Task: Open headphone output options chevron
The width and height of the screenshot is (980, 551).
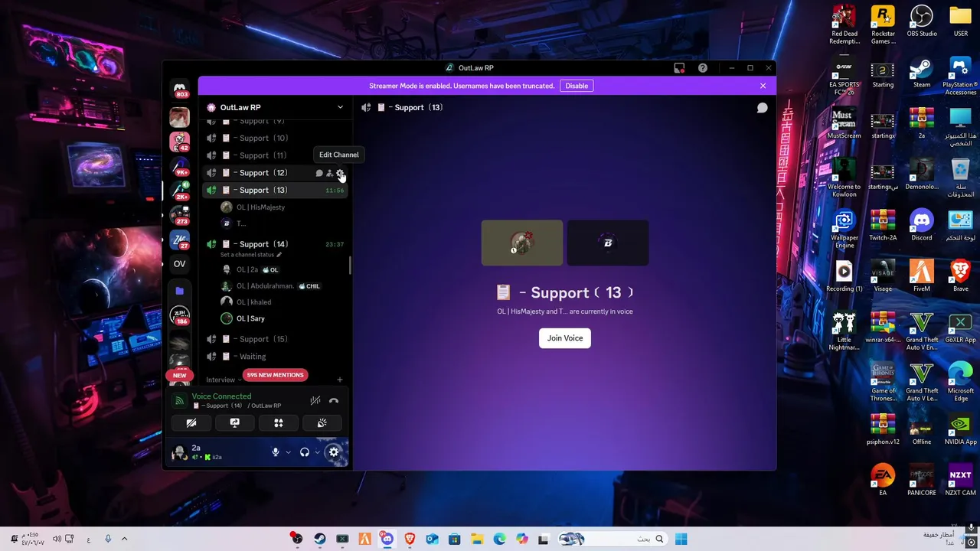Action: (317, 452)
